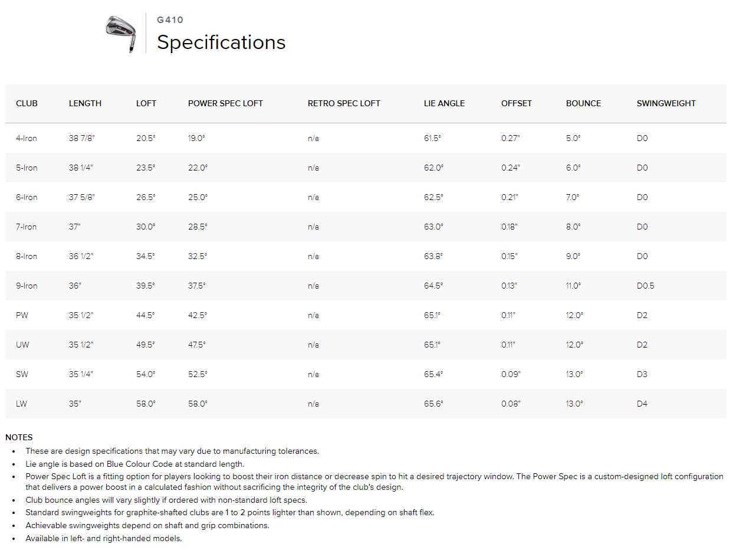
Task: Select the LW row label
Action: (x=22, y=404)
